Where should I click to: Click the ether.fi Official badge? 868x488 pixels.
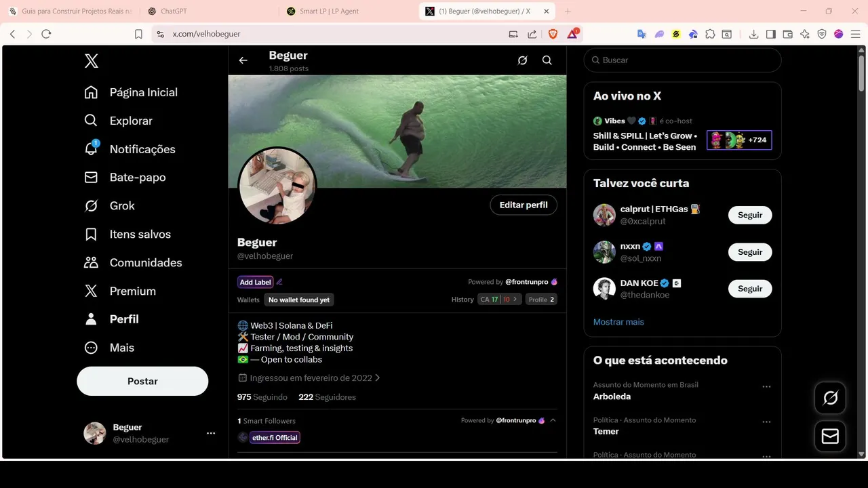[x=275, y=438]
